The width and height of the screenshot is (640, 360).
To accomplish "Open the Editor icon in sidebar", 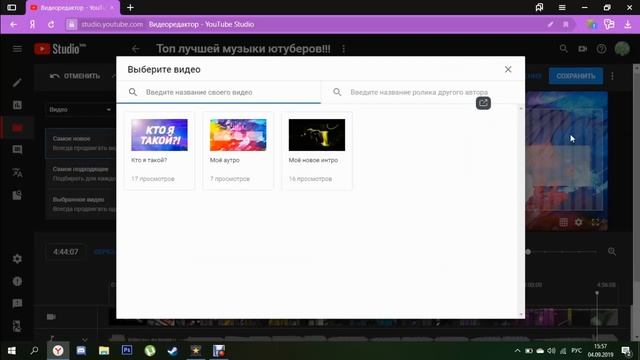I will pyautogui.click(x=17, y=128).
